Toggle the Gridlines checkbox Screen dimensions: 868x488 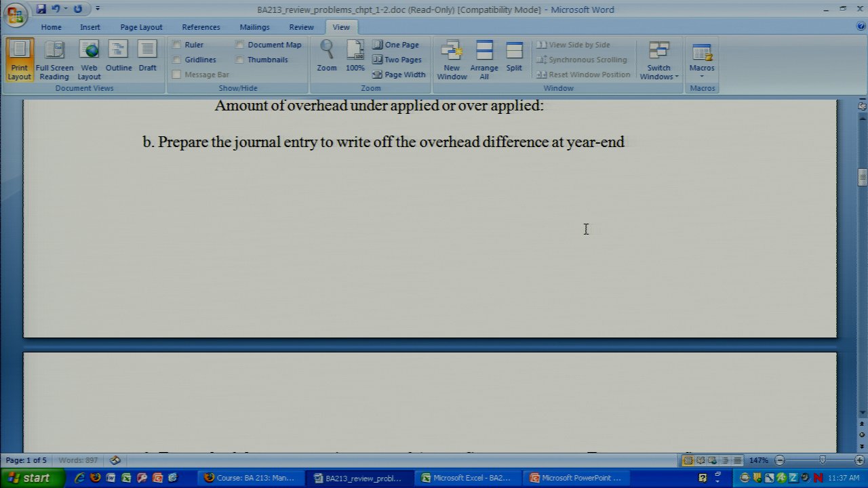pos(177,60)
